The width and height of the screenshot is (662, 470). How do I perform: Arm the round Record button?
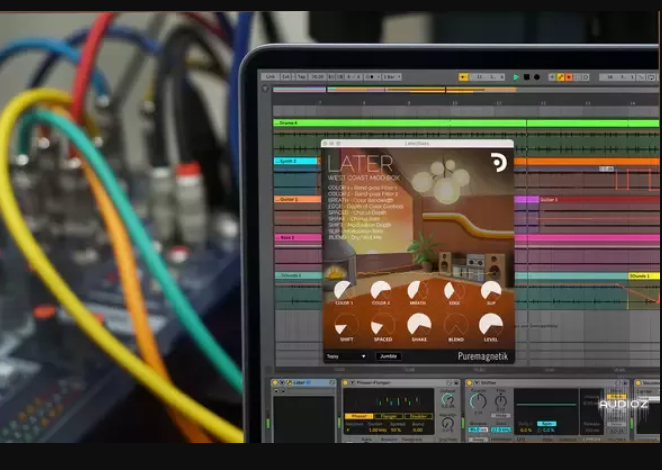click(537, 77)
